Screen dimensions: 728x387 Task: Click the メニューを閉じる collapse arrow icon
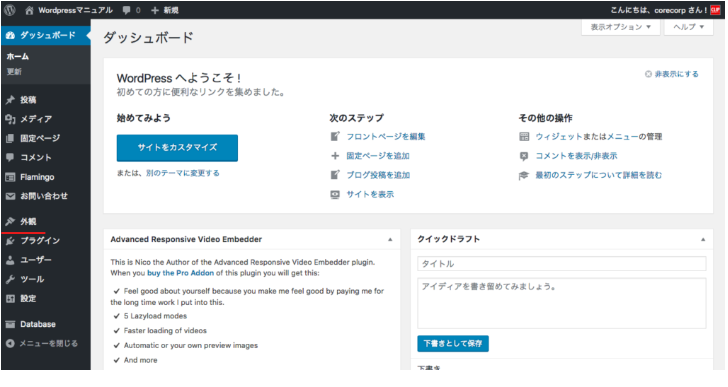coord(10,343)
